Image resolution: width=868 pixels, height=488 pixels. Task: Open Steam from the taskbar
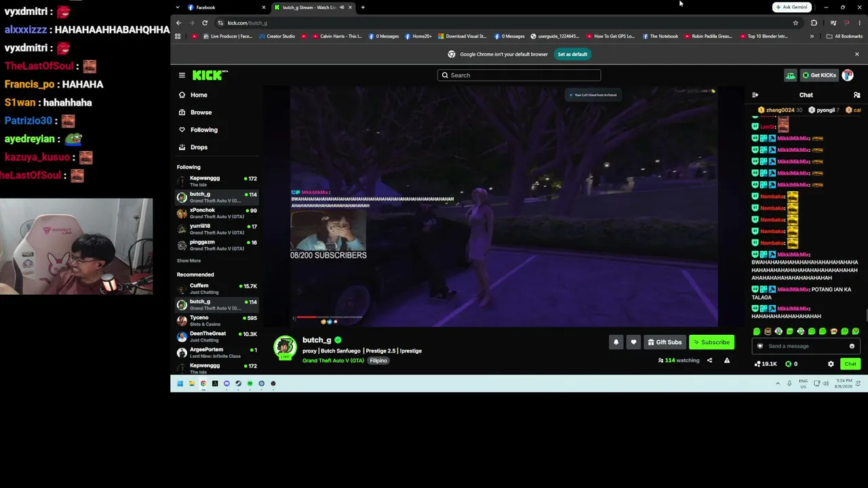pyautogui.click(x=238, y=384)
